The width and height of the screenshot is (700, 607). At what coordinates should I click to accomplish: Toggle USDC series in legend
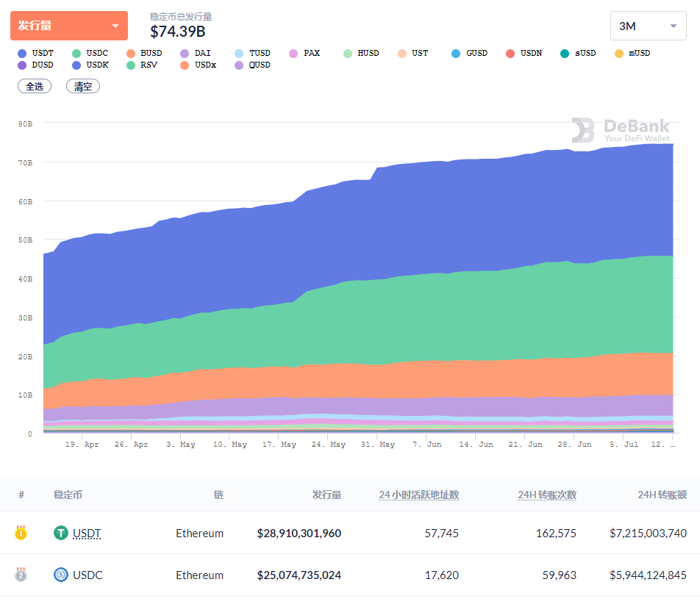click(x=90, y=53)
